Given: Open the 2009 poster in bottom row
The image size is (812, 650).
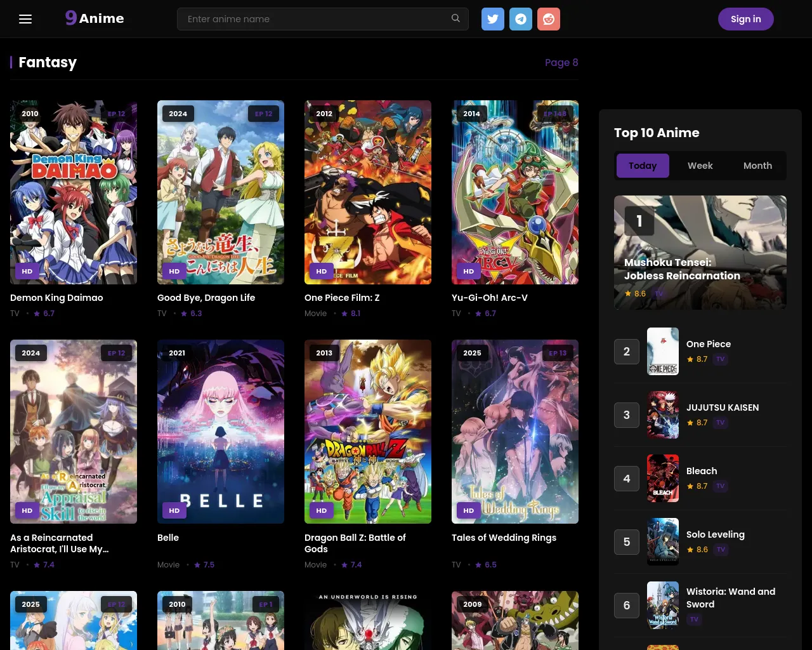Looking at the screenshot, I should coord(515,620).
